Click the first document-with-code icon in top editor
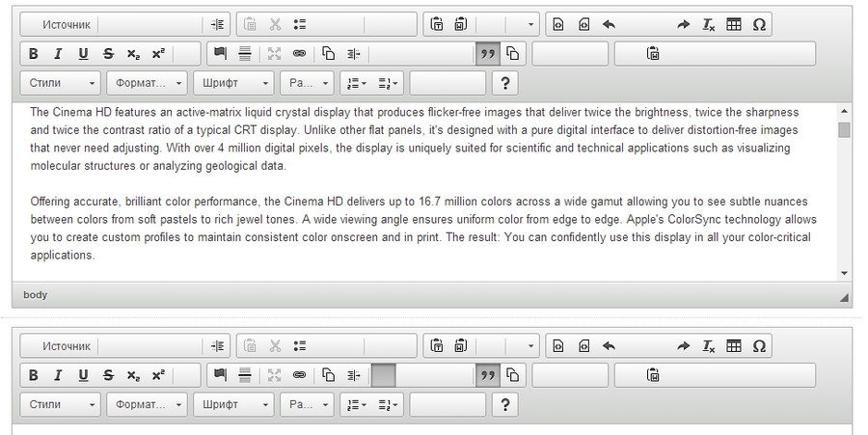 (558, 24)
